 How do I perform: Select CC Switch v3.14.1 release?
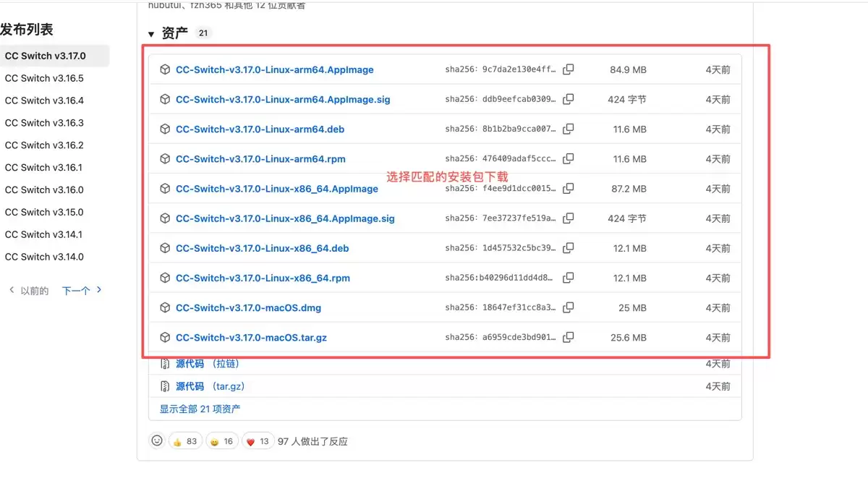[x=44, y=234]
